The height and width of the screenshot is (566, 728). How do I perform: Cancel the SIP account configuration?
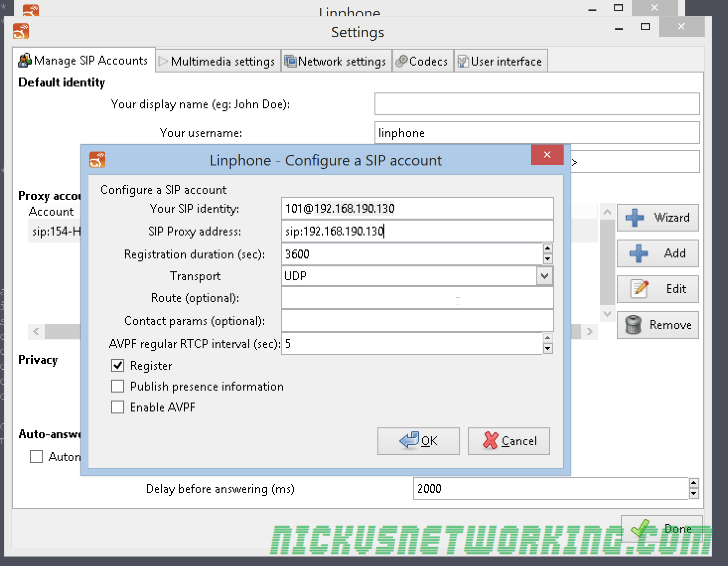pyautogui.click(x=509, y=441)
